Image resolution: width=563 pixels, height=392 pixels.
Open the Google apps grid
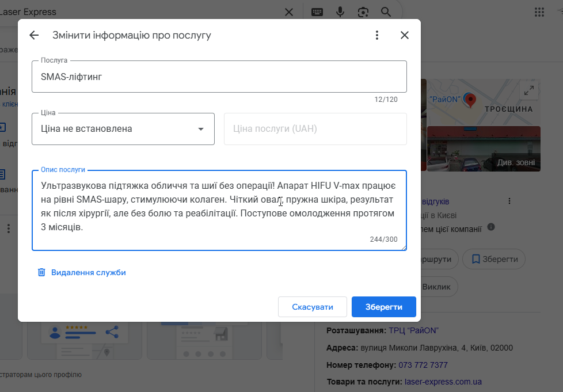pos(539,12)
